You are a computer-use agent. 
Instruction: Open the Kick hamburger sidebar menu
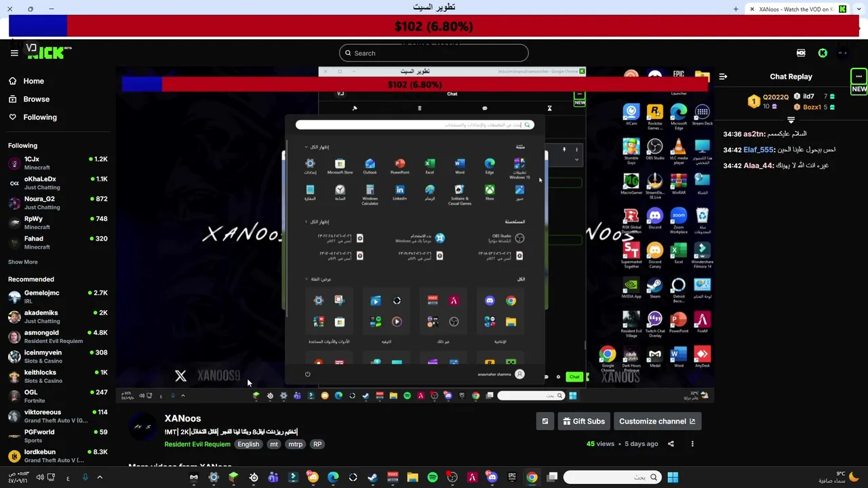point(14,53)
